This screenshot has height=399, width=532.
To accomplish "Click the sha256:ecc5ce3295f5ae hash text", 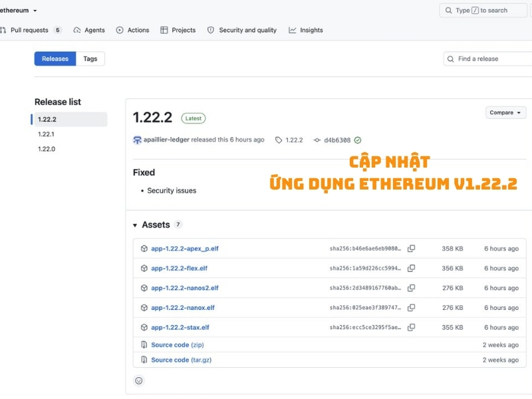I will 365,327.
